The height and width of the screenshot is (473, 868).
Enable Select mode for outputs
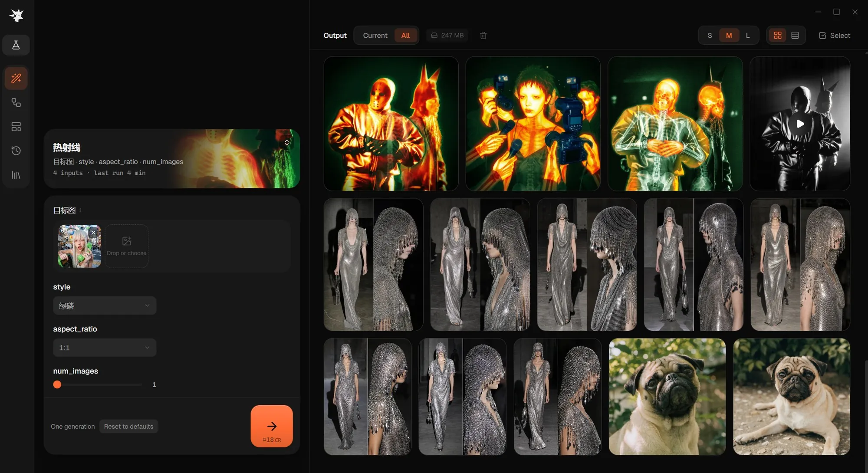click(x=834, y=36)
